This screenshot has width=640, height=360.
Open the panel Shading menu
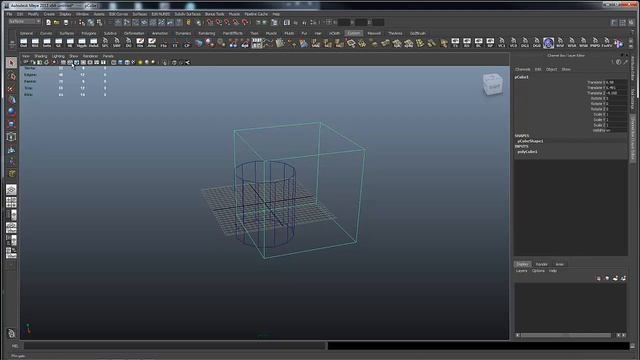pyautogui.click(x=41, y=56)
